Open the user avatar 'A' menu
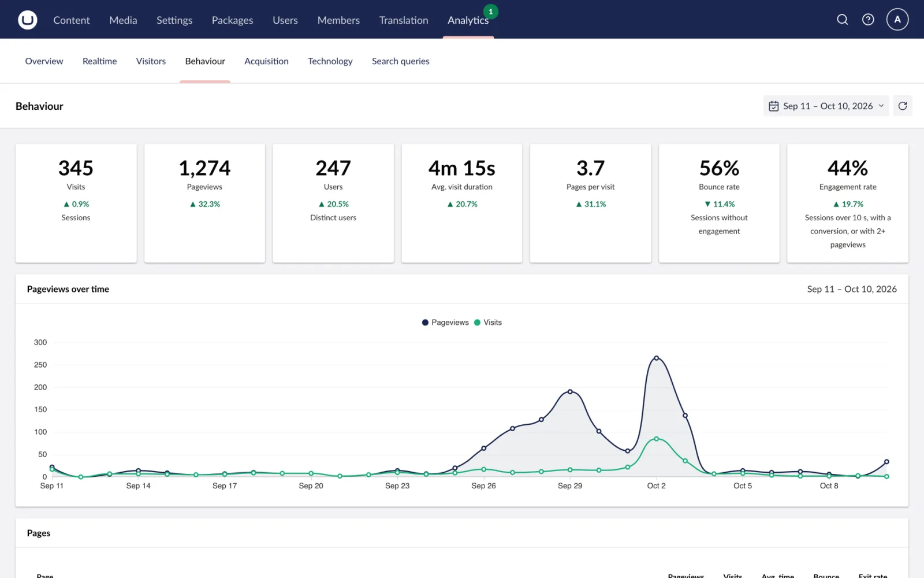The width and height of the screenshot is (924, 578). pyautogui.click(x=897, y=20)
